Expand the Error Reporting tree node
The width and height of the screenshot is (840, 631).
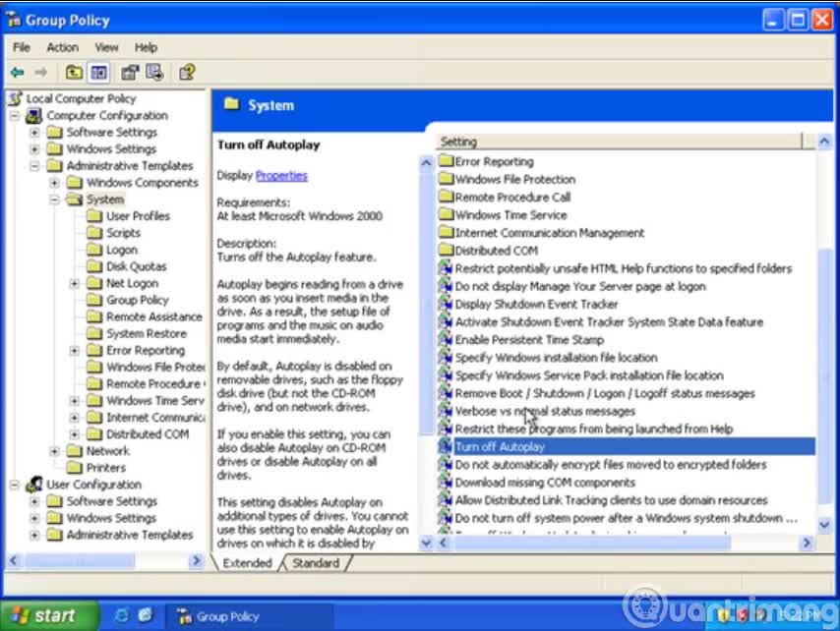coord(75,351)
